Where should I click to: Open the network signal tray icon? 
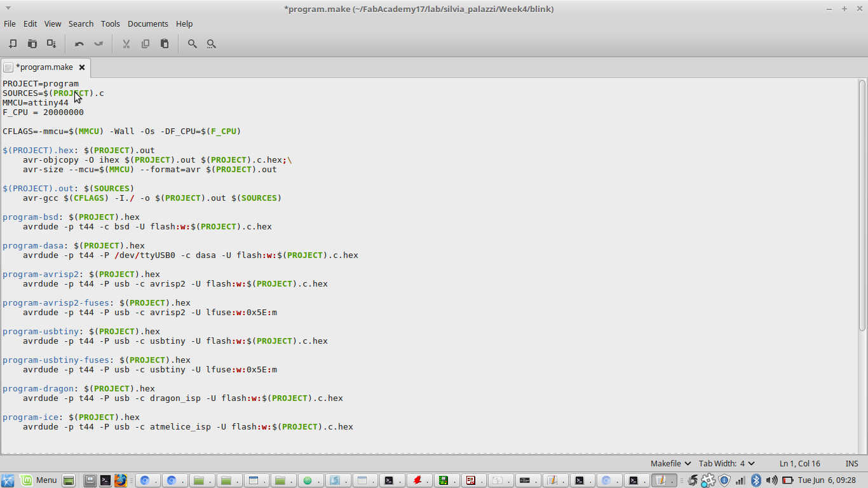click(740, 480)
